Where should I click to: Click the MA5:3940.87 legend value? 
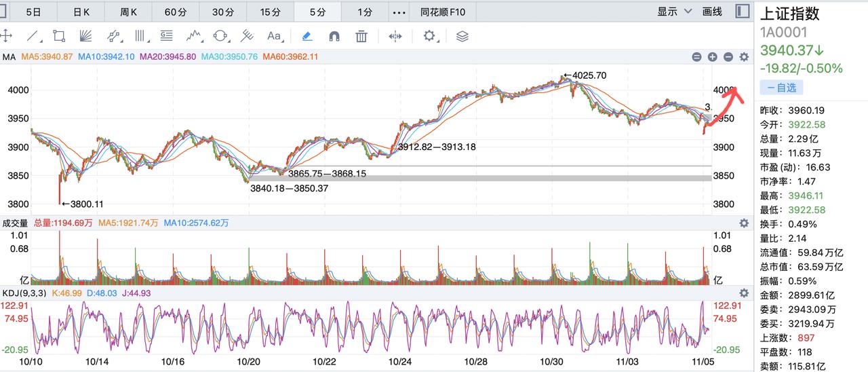(47, 57)
